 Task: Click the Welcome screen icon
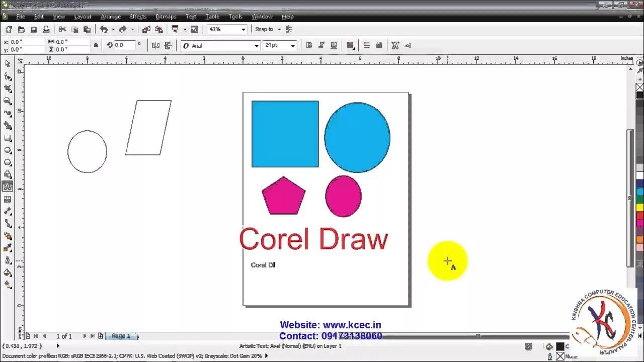pos(194,30)
